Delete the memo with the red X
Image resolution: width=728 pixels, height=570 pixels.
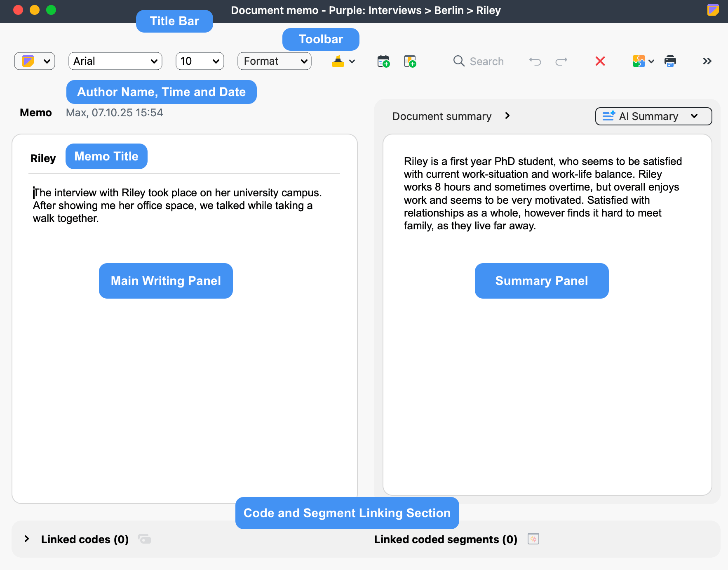[600, 61]
